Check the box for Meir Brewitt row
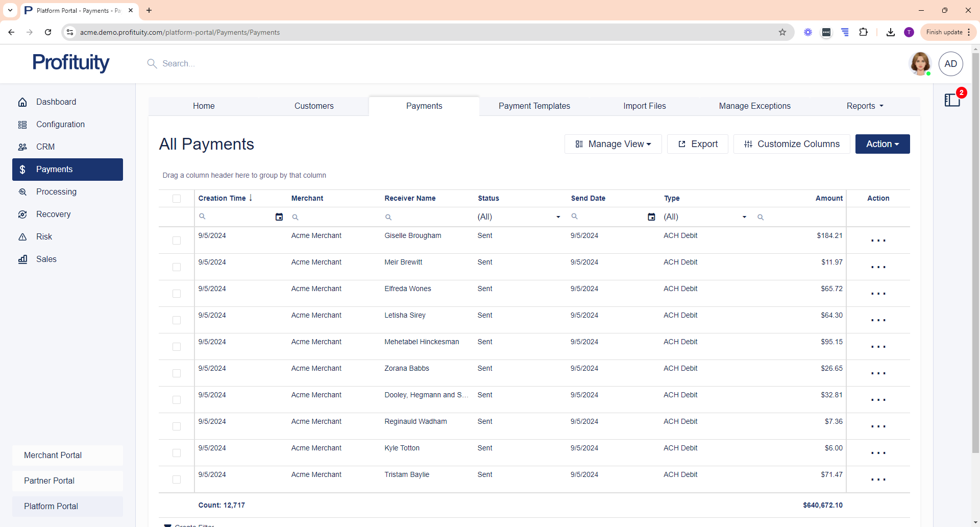 coord(177,267)
